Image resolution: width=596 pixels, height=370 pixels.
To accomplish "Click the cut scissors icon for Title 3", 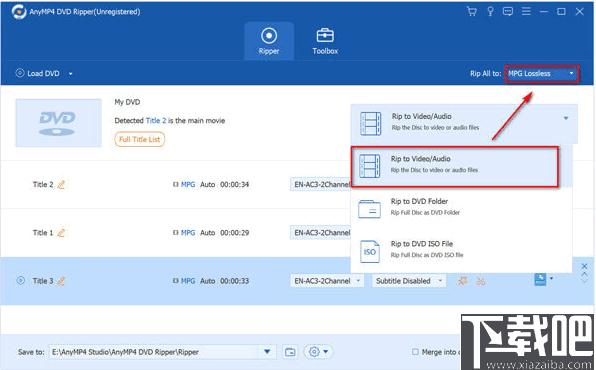I will pos(481,281).
